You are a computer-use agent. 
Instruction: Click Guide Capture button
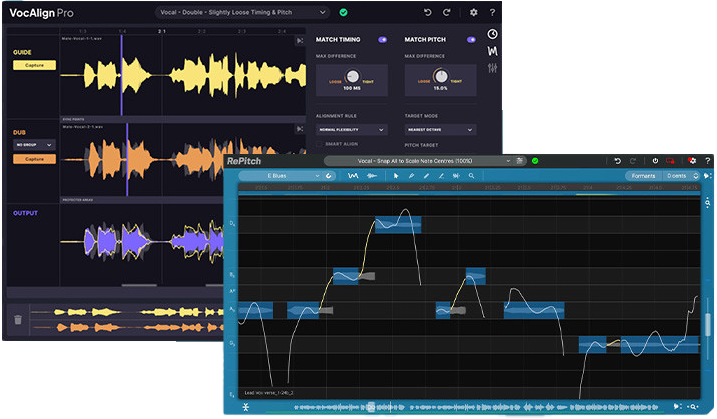point(34,65)
